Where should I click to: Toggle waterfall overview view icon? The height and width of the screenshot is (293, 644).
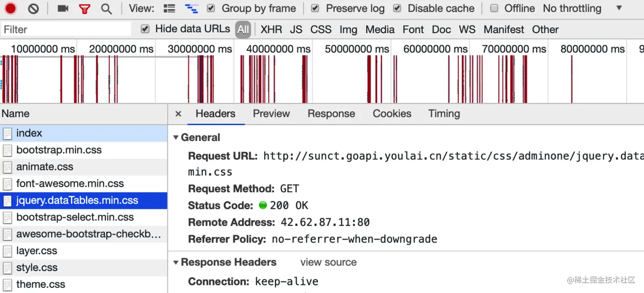click(191, 9)
